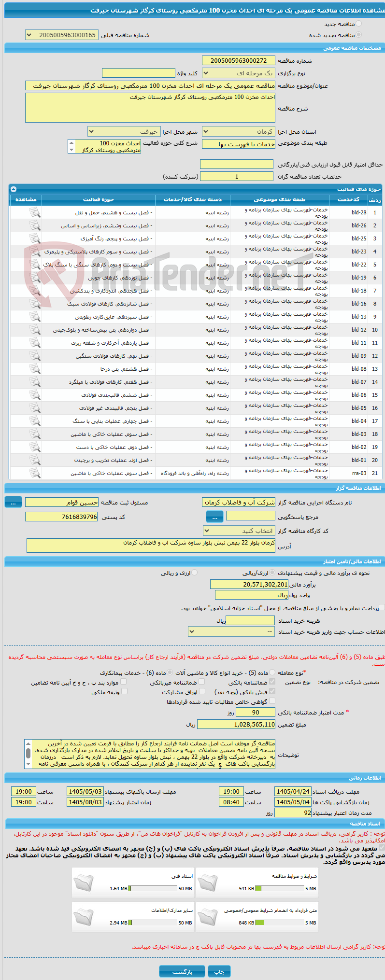Select the مناقصه جدید radio button

358,24
